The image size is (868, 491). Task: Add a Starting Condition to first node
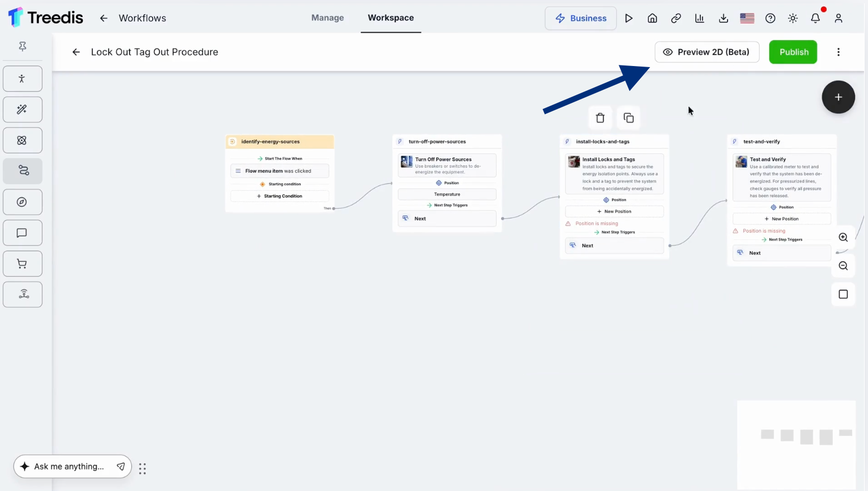click(279, 196)
